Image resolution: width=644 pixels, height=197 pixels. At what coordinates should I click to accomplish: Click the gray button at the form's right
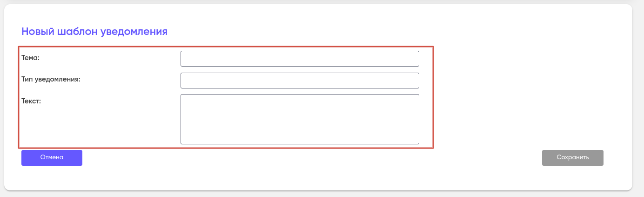pyautogui.click(x=572, y=157)
